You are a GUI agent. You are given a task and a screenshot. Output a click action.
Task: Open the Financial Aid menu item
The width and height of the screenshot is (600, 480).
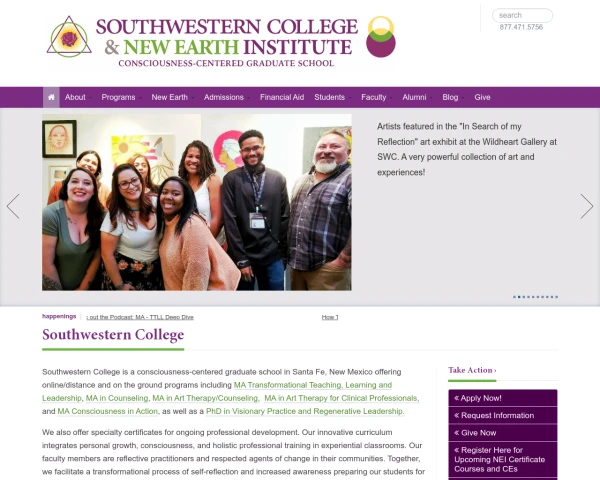pyautogui.click(x=282, y=97)
